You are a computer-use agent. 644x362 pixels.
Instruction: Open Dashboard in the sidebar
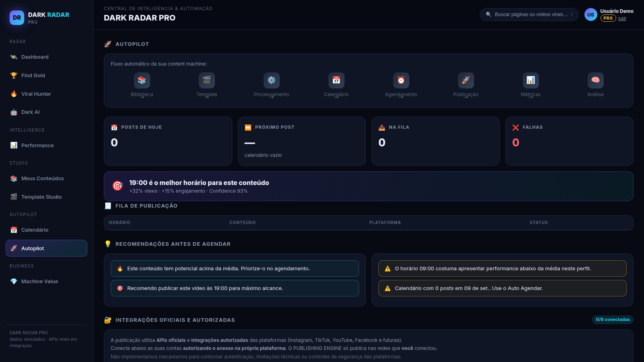tap(47, 57)
